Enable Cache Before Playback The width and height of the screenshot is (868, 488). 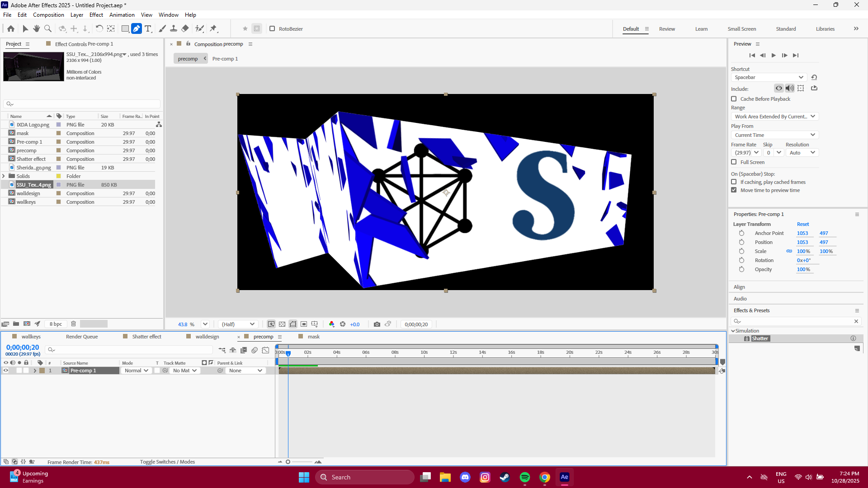[734, 99]
